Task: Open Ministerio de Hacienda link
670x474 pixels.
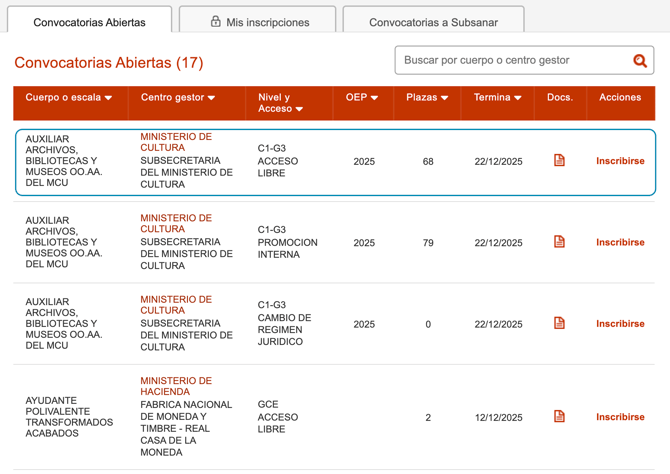Action: point(176,386)
